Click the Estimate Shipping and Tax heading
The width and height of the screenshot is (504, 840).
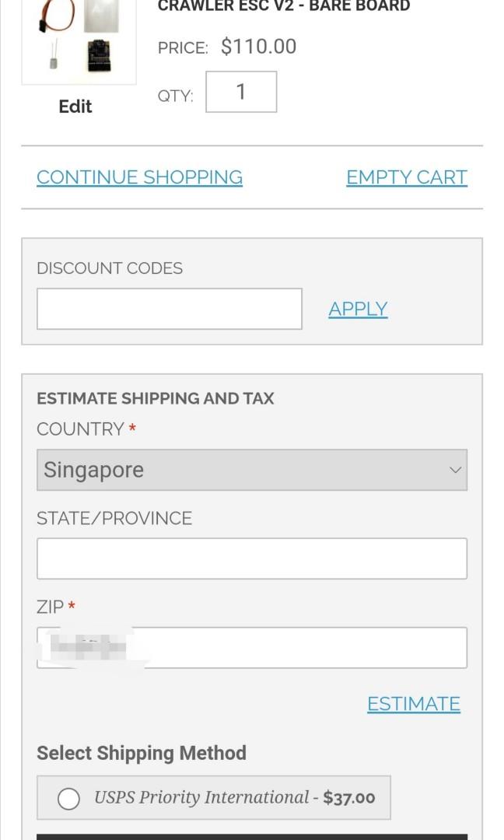coord(156,398)
